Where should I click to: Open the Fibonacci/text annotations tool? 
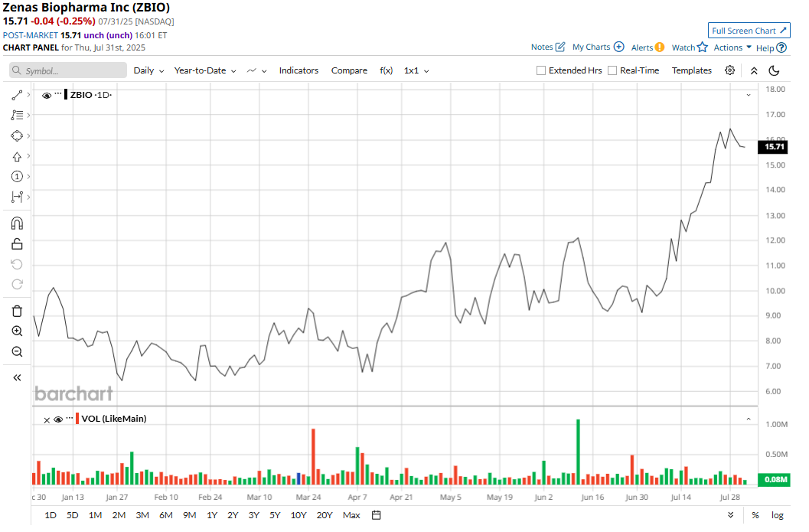17,115
